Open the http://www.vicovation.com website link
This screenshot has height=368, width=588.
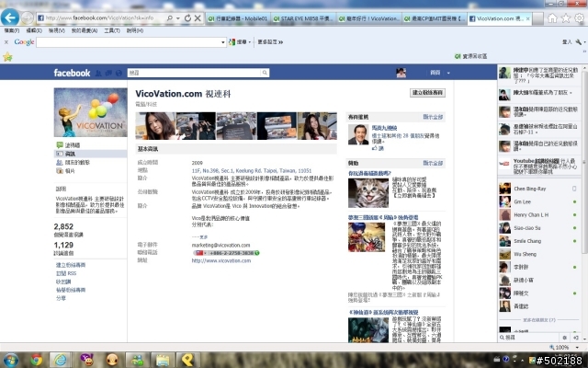(x=221, y=260)
